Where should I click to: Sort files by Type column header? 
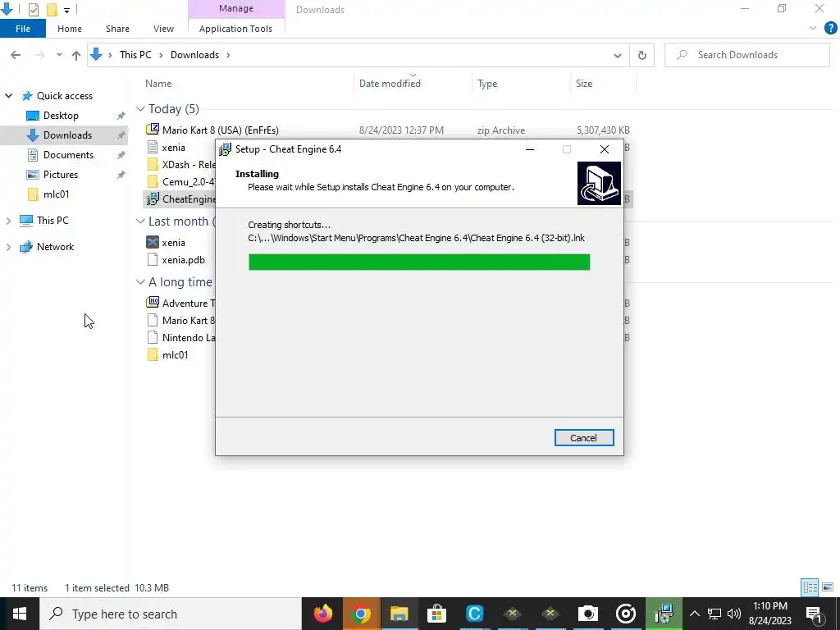click(x=487, y=84)
